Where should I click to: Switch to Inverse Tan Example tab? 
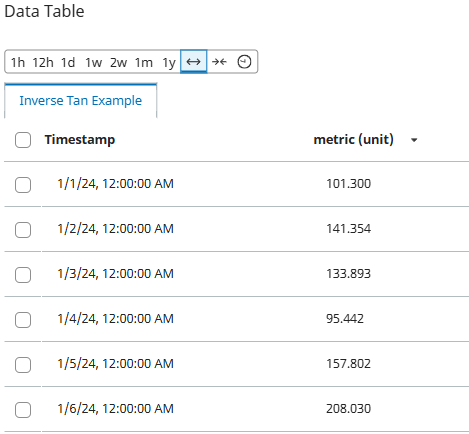click(80, 100)
